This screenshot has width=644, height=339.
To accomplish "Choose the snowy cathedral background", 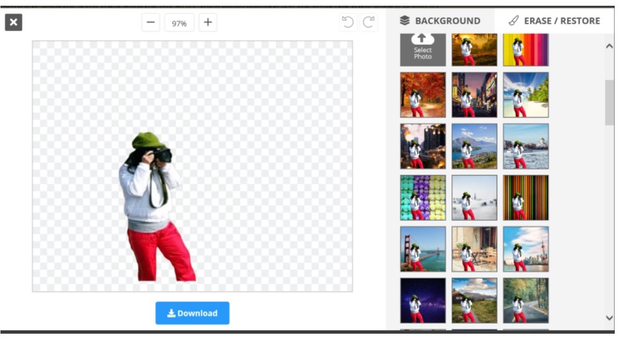I will point(526,146).
